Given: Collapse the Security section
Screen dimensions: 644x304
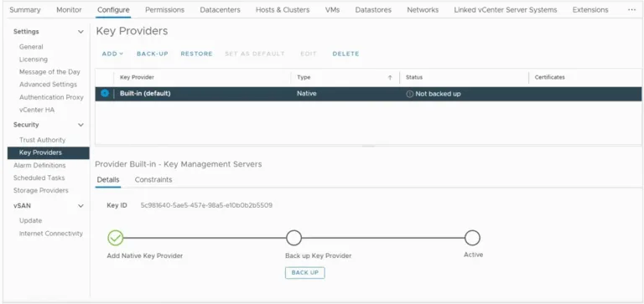Looking at the screenshot, I should pos(80,125).
